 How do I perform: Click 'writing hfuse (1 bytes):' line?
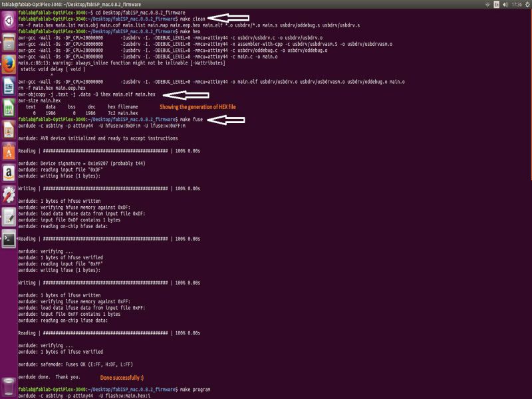(59, 176)
